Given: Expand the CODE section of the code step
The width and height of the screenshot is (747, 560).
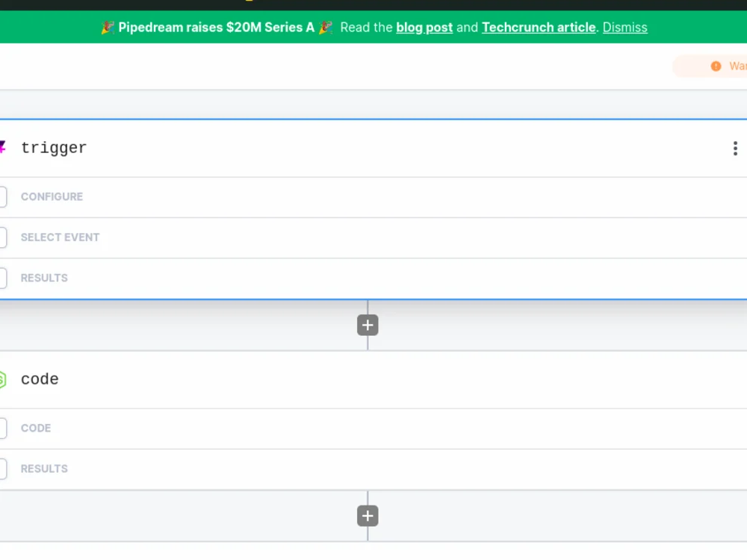Looking at the screenshot, I should [x=36, y=428].
